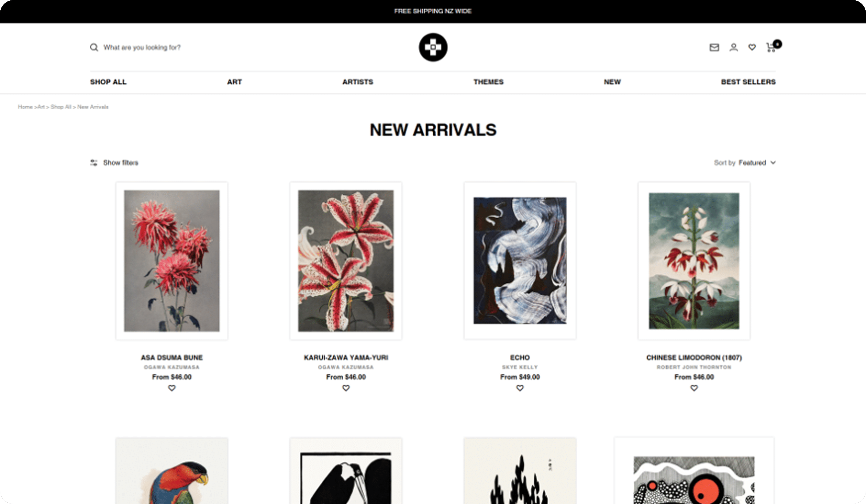Open the newsletter envelope icon
This screenshot has height=504, width=866.
coord(714,47)
